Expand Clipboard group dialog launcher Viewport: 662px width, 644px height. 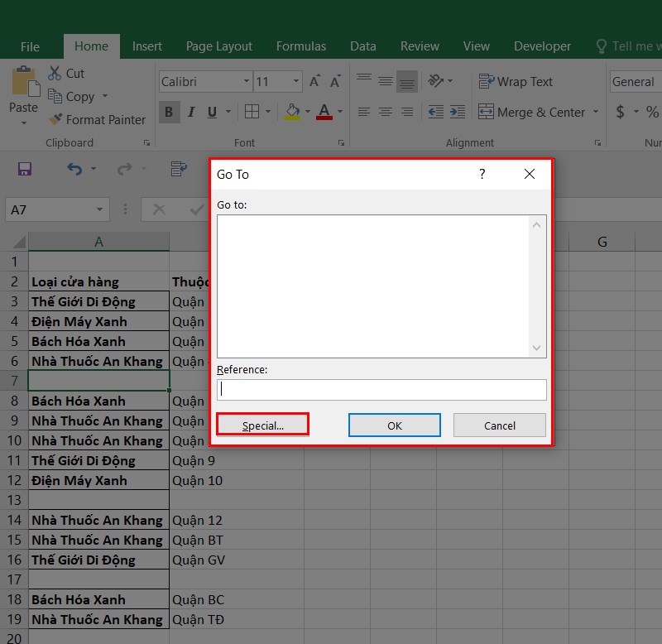click(x=146, y=143)
